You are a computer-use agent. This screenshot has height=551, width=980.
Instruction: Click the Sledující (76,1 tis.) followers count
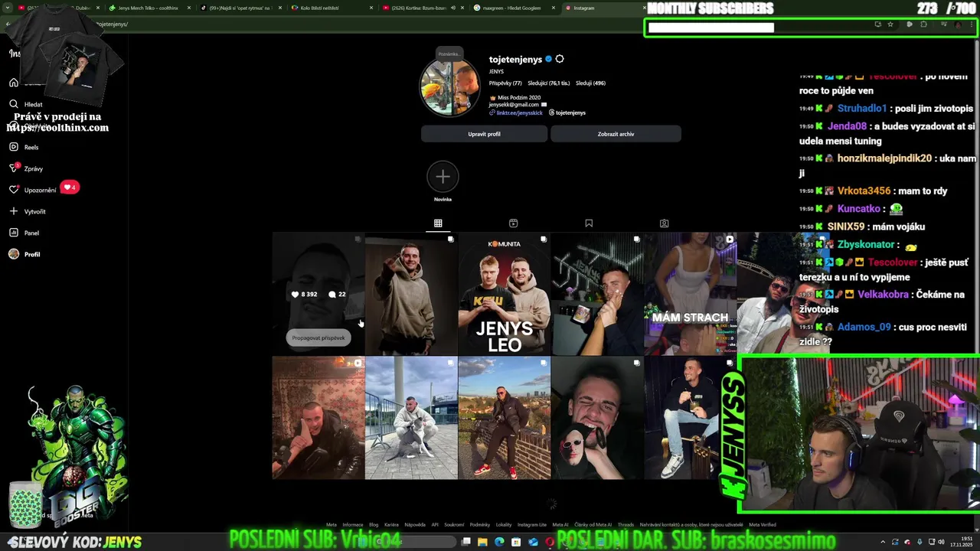(x=549, y=83)
